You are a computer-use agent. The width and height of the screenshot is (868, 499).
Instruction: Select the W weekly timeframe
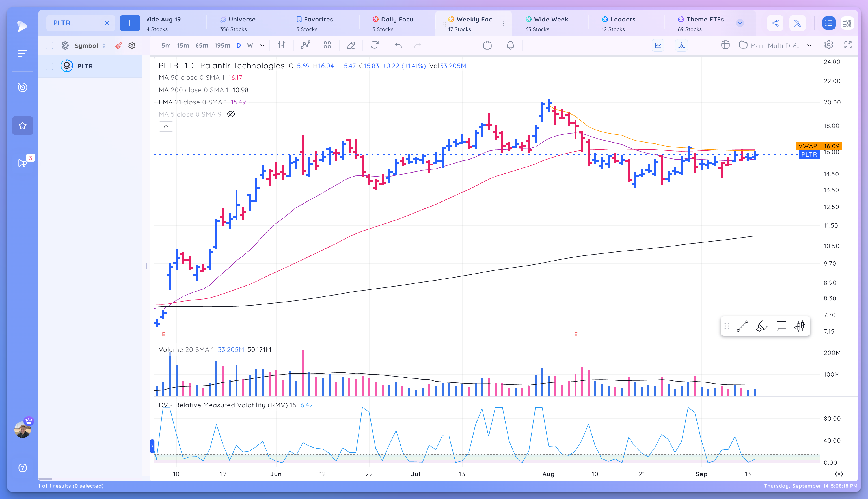click(250, 45)
